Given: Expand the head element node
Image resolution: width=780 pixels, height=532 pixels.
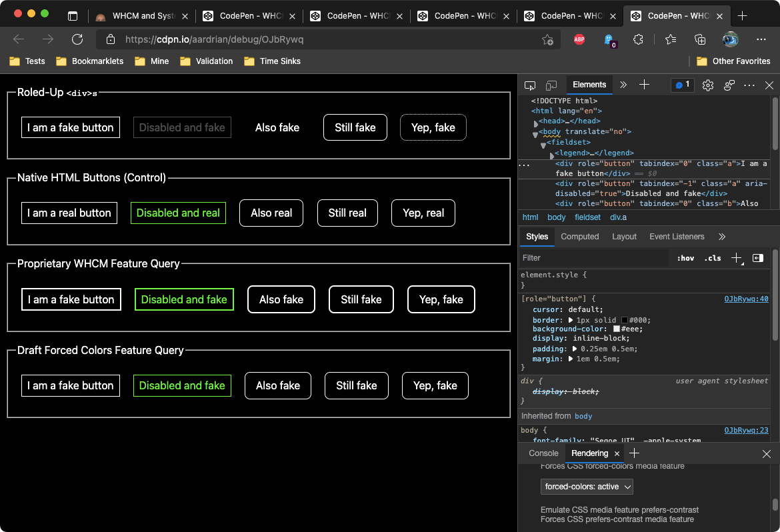Looking at the screenshot, I should [536, 123].
